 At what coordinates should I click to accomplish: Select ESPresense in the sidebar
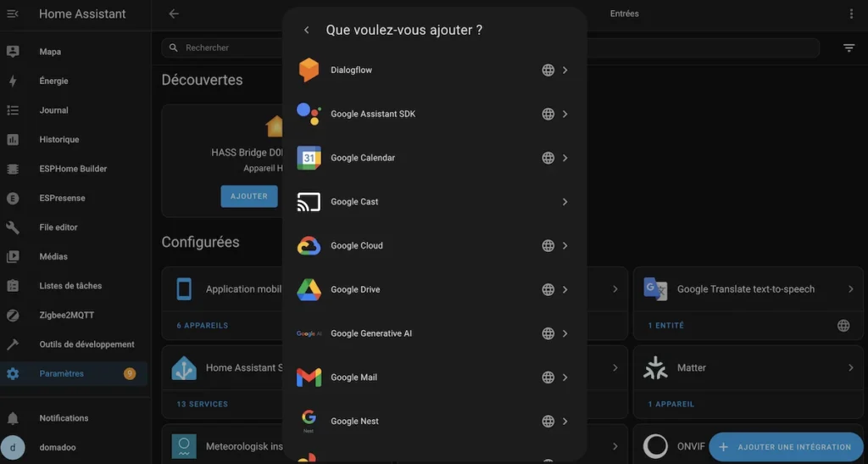[x=74, y=198]
